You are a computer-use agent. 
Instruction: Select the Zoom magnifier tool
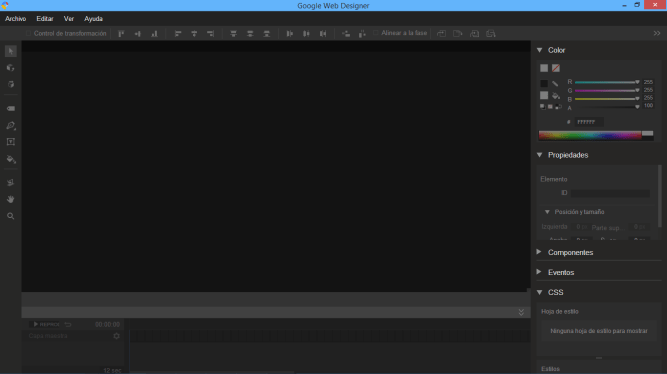(x=11, y=216)
